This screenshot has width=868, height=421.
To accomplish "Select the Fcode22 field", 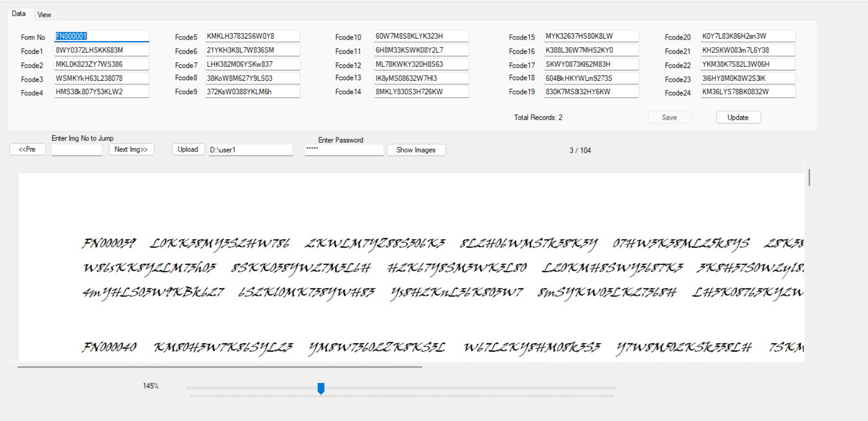I will 748,65.
